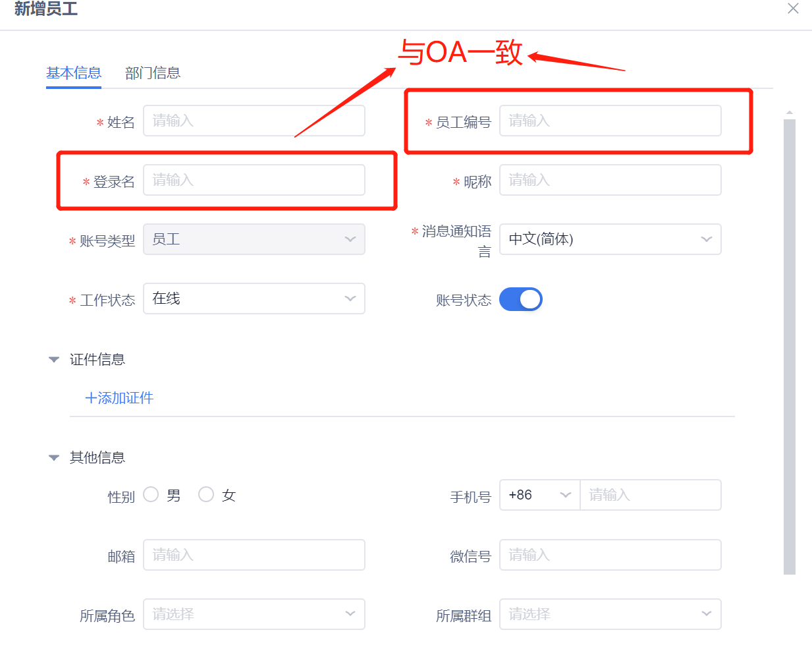This screenshot has width=812, height=657.
Task: Collapse the 其他信息 section arrow
Action: (x=54, y=458)
